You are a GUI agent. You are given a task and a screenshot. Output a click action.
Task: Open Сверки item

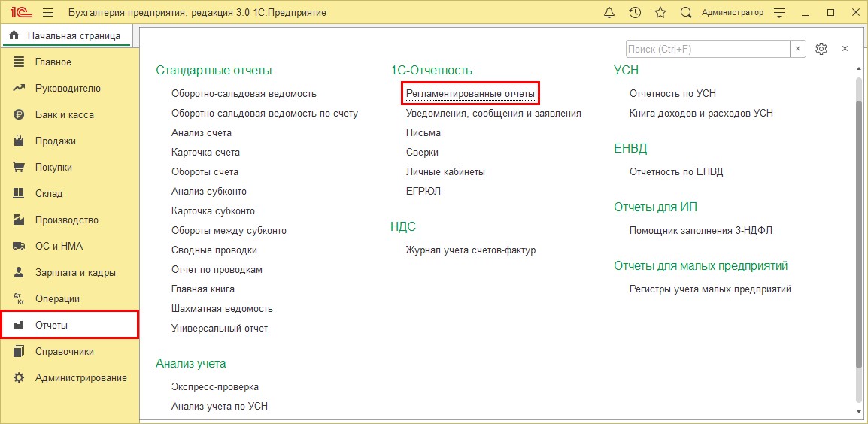422,152
